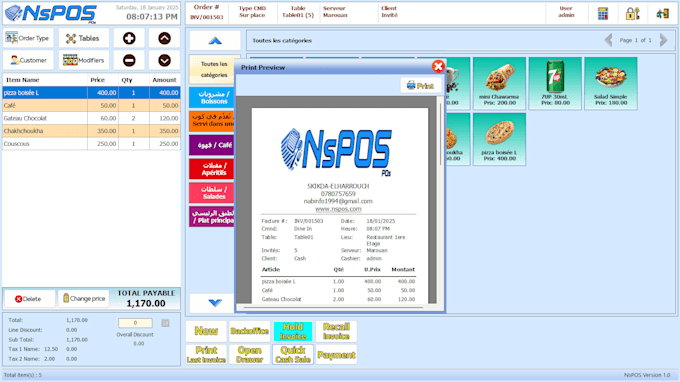Click the Overall Discount input field
Viewport: 680px width, 382px height.
click(135, 323)
